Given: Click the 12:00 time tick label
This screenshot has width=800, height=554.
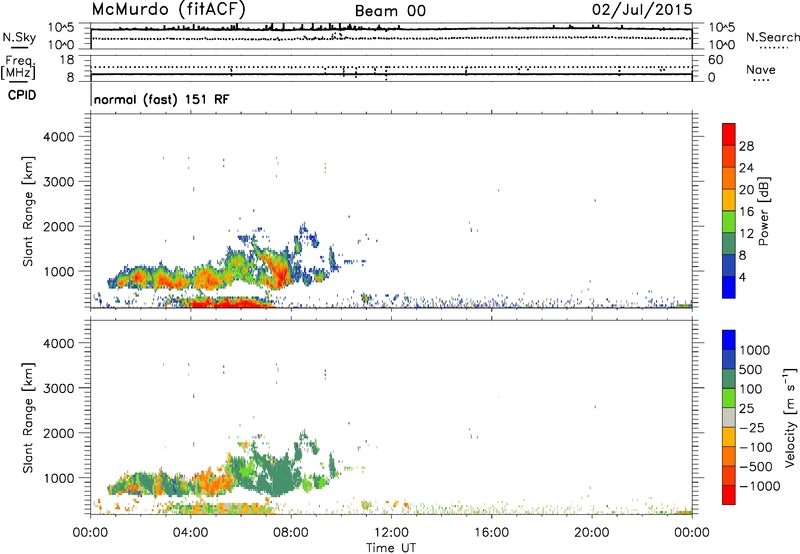Looking at the screenshot, I should click(x=391, y=533).
